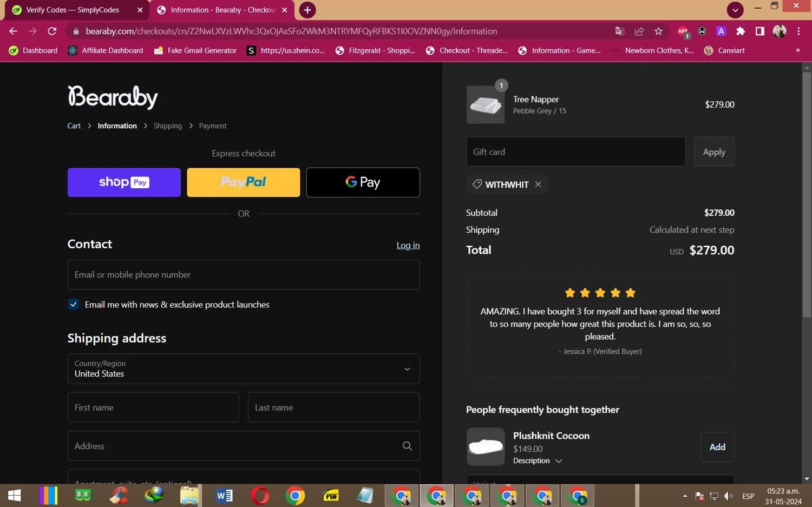This screenshot has height=507, width=812.
Task: Open File Explorer from the taskbar
Action: point(189,496)
